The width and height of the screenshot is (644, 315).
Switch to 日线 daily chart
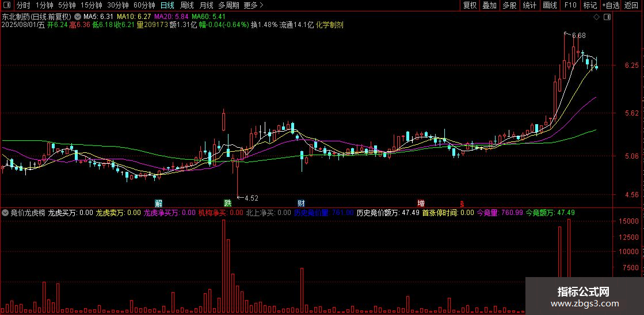167,5
